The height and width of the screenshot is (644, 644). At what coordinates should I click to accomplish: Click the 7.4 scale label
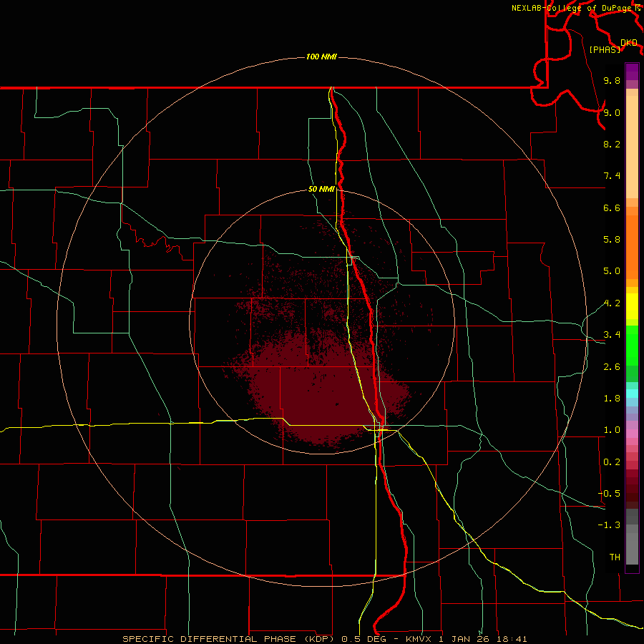(612, 176)
